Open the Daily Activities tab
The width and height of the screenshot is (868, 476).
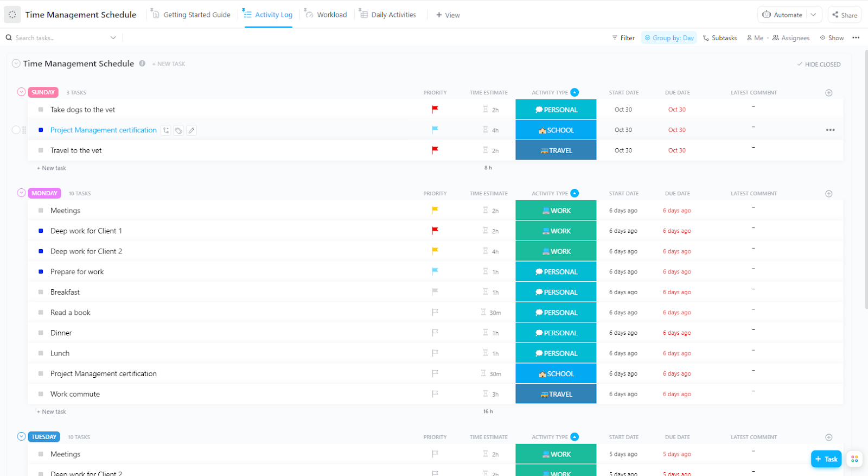[x=388, y=15]
